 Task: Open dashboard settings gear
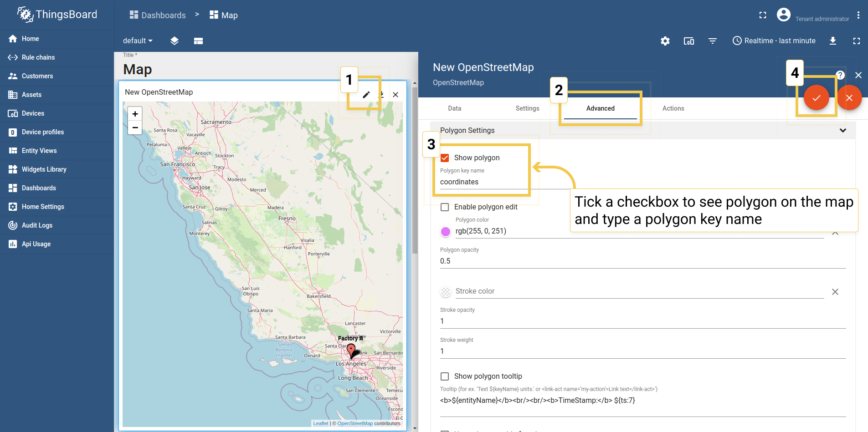665,41
